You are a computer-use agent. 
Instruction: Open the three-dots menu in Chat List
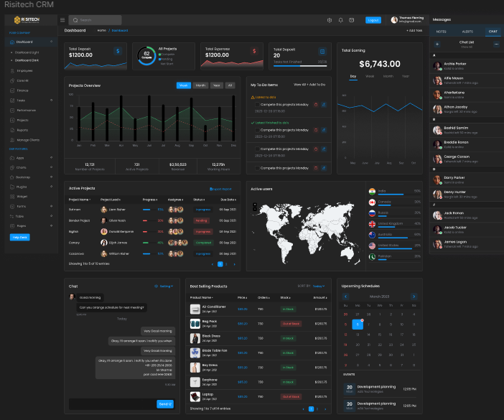(495, 44)
